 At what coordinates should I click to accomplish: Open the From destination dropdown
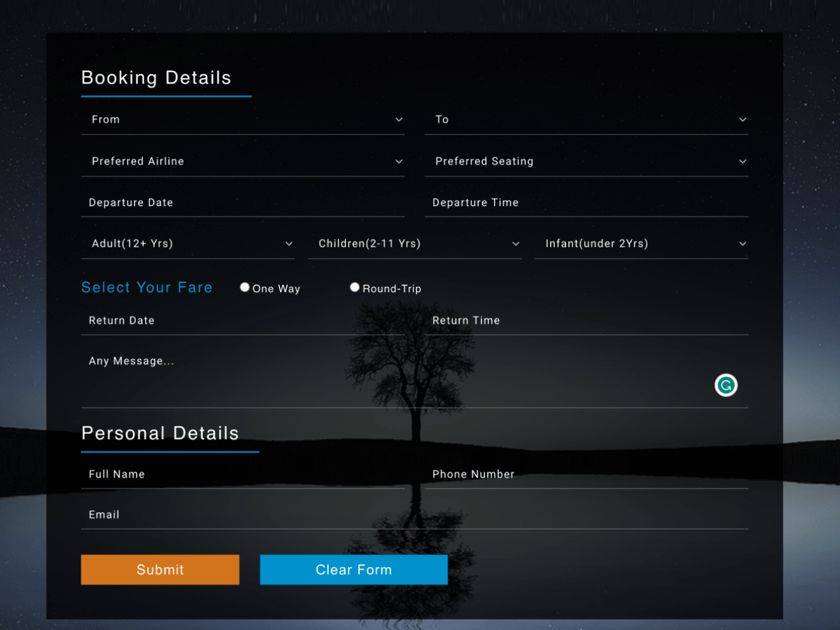pos(243,119)
